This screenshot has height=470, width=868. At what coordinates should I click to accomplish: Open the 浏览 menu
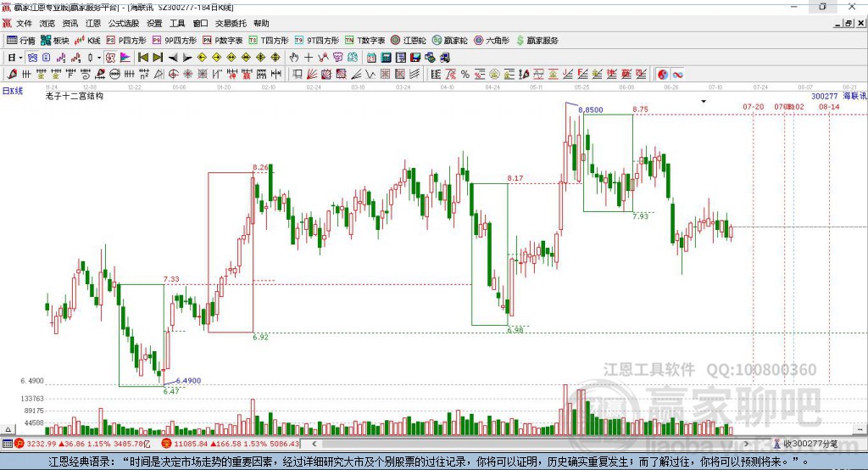47,23
